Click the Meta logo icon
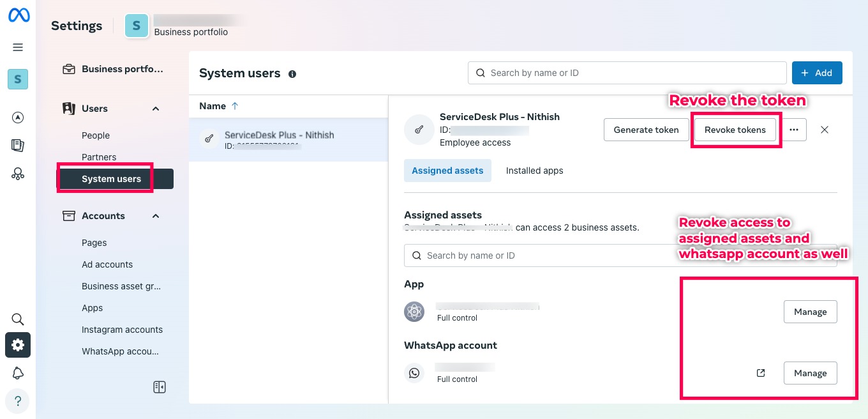868x419 pixels. 18,16
